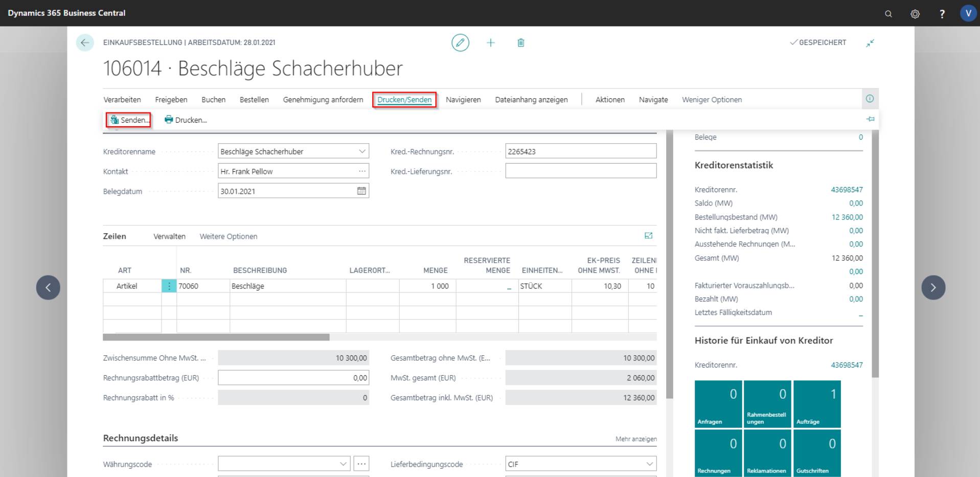
Task: Go to previous record with left arrow
Action: click(x=48, y=287)
